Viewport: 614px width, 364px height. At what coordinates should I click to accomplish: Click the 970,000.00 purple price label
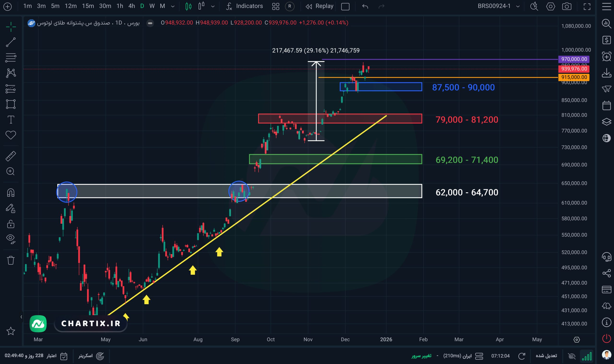(x=574, y=59)
